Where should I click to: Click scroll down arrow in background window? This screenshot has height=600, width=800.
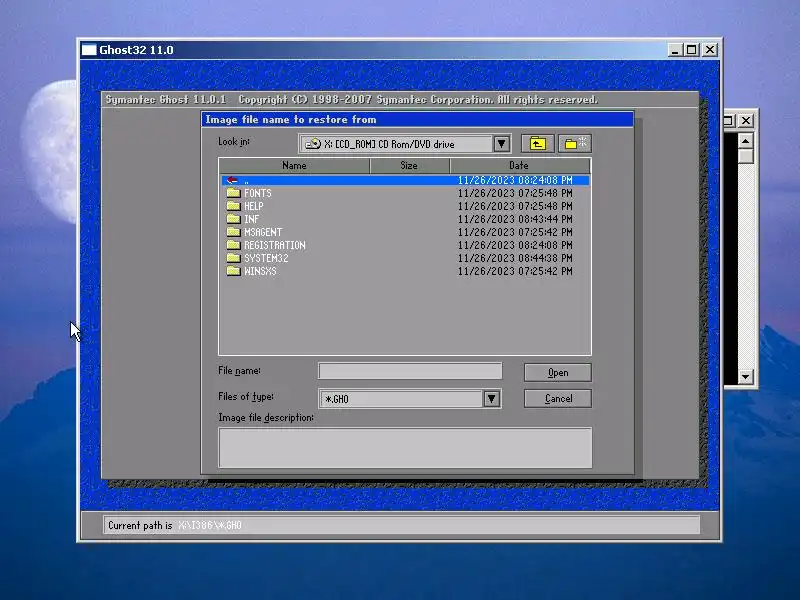click(x=745, y=377)
